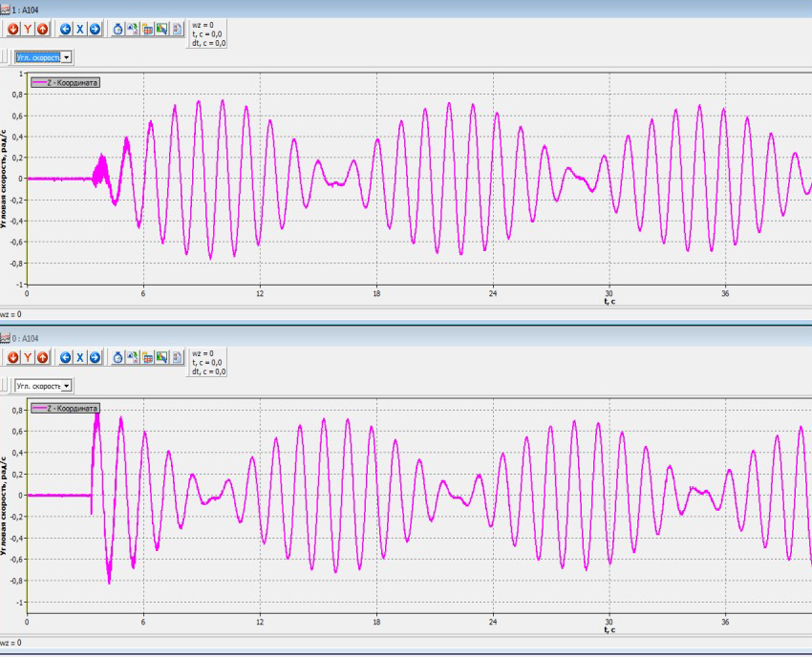This screenshot has height=657, width=812.
Task: Click red Y axis button in top window
Action: (x=28, y=29)
